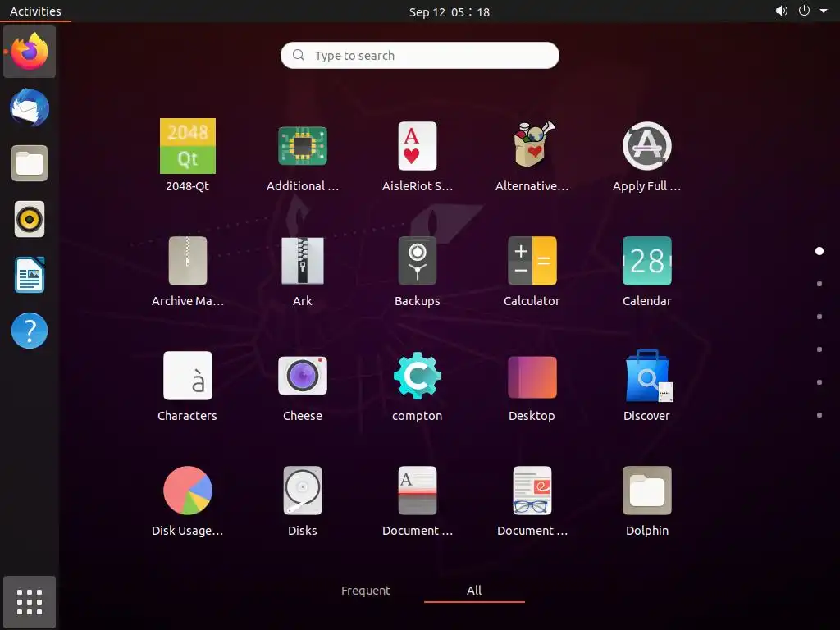The width and height of the screenshot is (840, 630).
Task: Click the "Cheese" label
Action: tap(302, 416)
